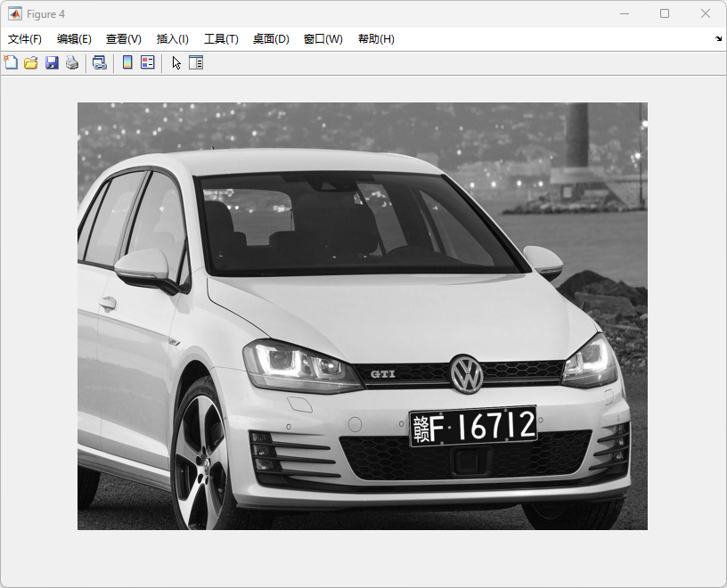This screenshot has width=727, height=588.
Task: Maximize the Figure 4 window
Action: click(x=665, y=14)
